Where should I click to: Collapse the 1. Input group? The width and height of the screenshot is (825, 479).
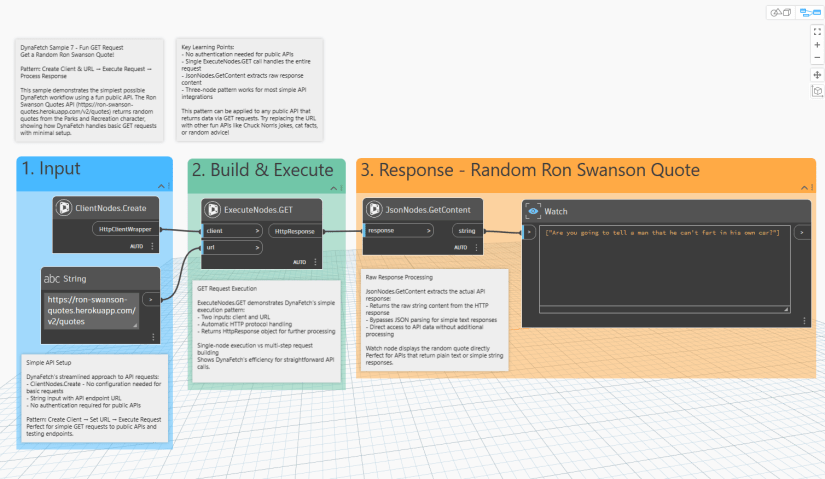click(160, 186)
